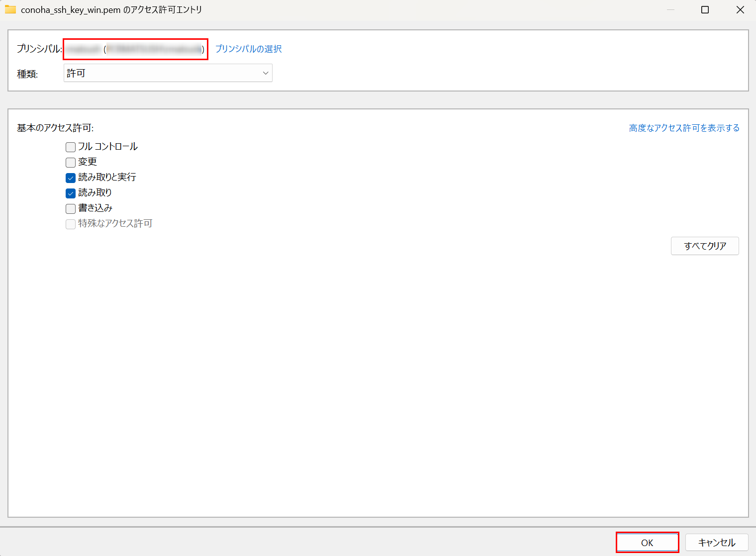The height and width of the screenshot is (556, 756).
Task: Click the 基本のアクセス許可 heading label
Action: click(x=55, y=128)
